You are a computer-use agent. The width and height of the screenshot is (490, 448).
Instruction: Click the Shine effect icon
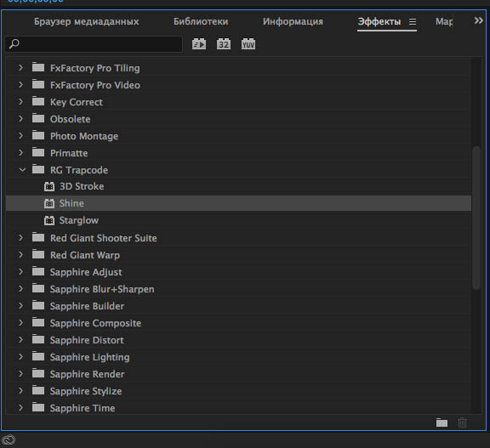(49, 203)
